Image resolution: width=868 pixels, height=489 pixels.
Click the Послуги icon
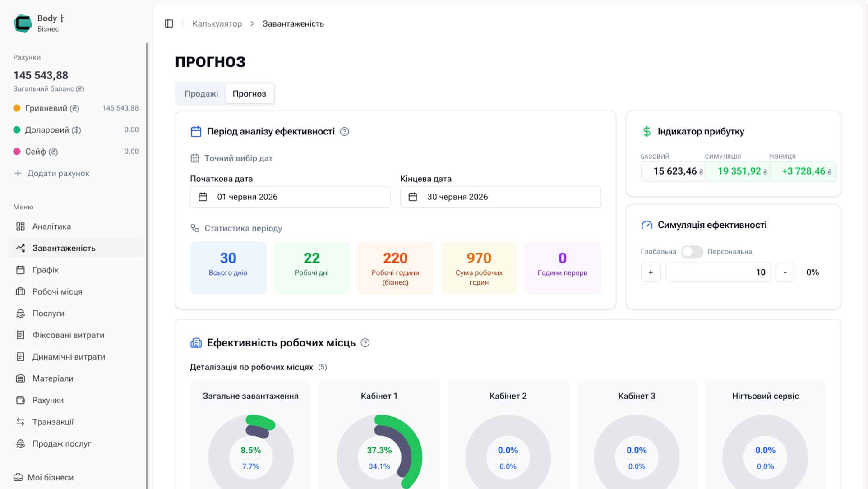tap(20, 313)
